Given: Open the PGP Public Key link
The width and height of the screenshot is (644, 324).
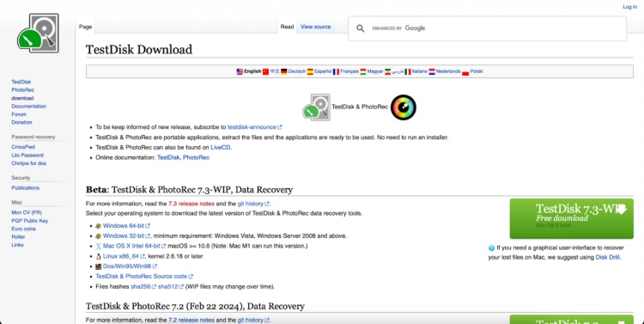Looking at the screenshot, I should (x=29, y=221).
